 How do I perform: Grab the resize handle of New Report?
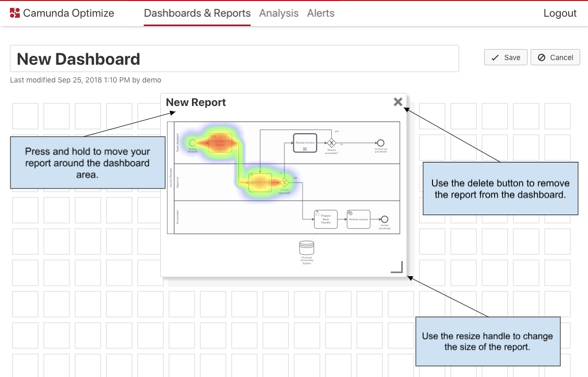pos(397,267)
